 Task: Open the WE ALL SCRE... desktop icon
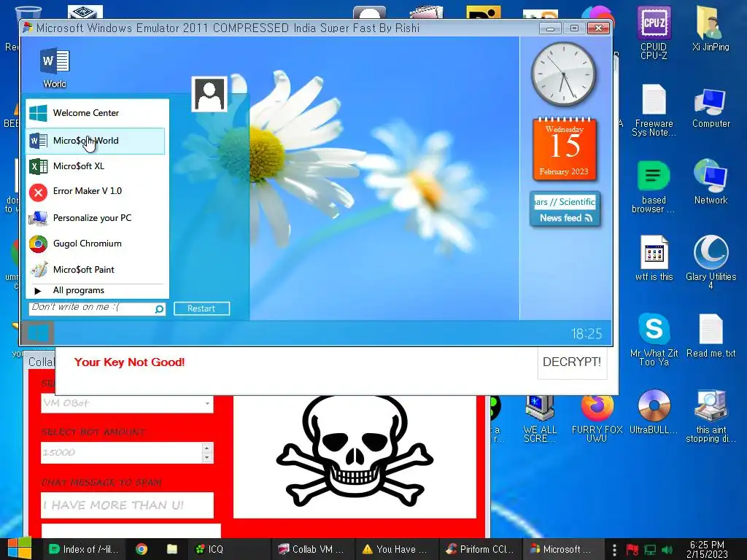coord(540,419)
